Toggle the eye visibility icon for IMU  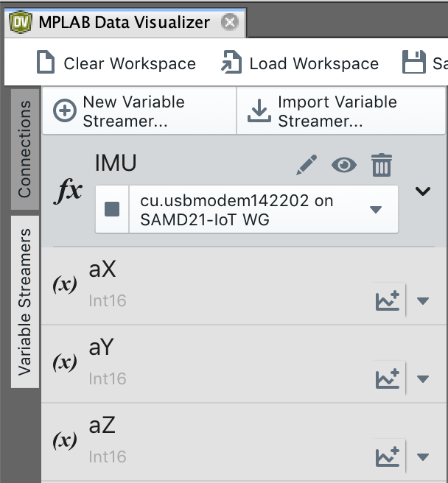point(343,164)
